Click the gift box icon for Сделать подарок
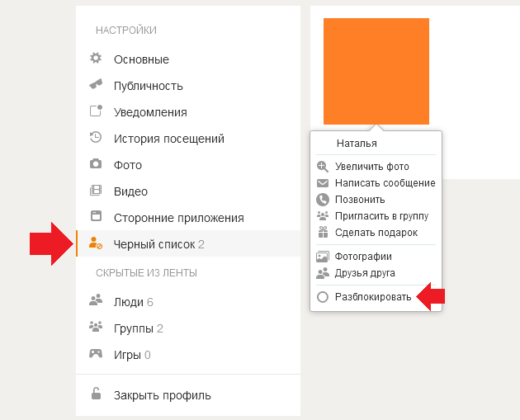520x420 pixels. click(x=323, y=232)
